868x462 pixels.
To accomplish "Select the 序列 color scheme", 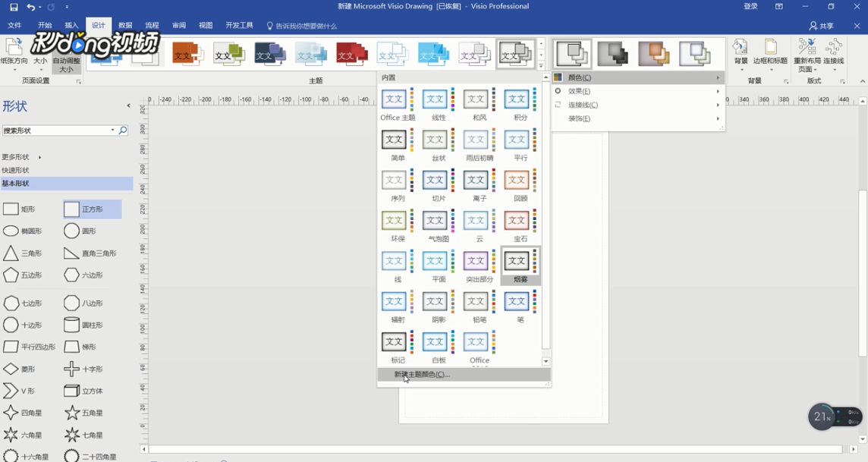I will 398,185.
